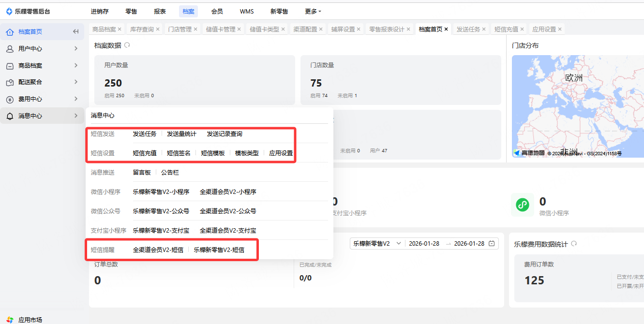This screenshot has height=324, width=644.
Task: Close the 发送任务 tab
Action: [484, 29]
